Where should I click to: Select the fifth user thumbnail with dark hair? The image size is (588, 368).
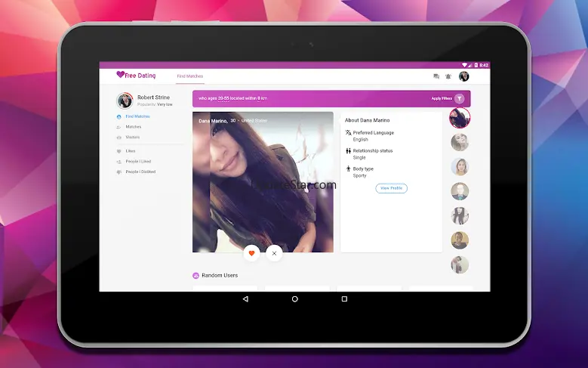[x=460, y=216]
